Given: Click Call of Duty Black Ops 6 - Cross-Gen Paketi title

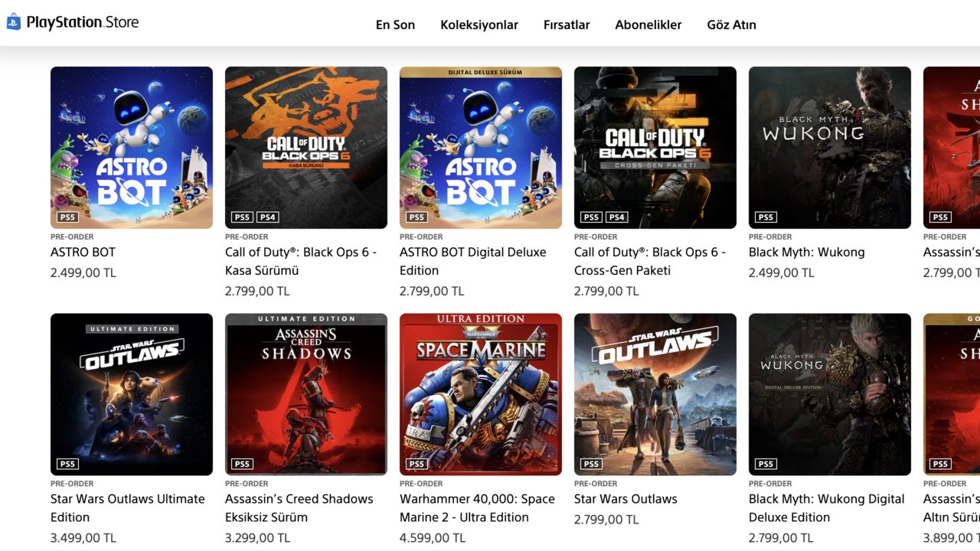Looking at the screenshot, I should pyautogui.click(x=650, y=261).
